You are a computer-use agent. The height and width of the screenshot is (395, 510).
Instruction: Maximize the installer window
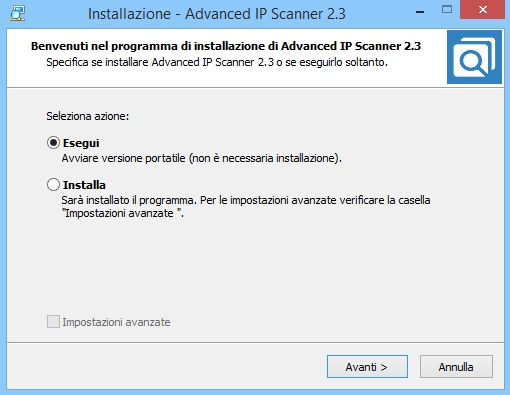click(447, 10)
